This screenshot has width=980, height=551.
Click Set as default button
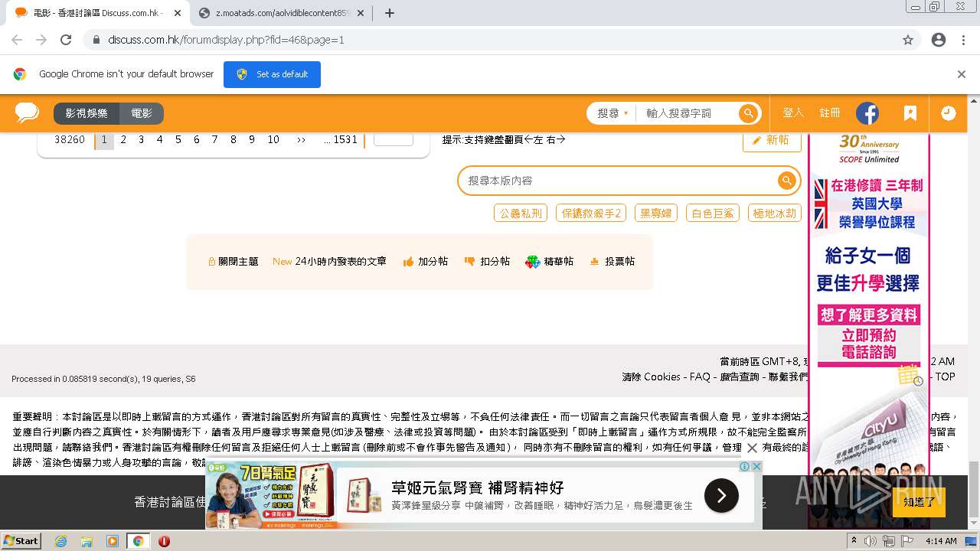pyautogui.click(x=272, y=74)
